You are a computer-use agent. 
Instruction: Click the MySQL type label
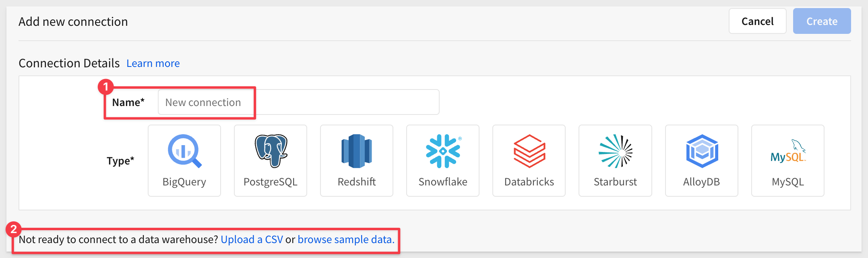coord(788,182)
